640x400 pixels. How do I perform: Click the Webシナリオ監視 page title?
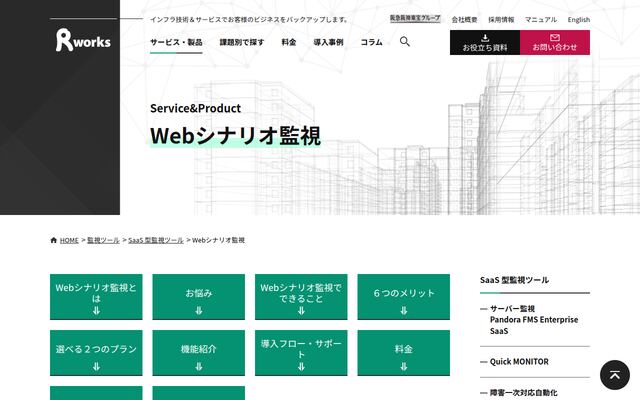[x=236, y=136]
